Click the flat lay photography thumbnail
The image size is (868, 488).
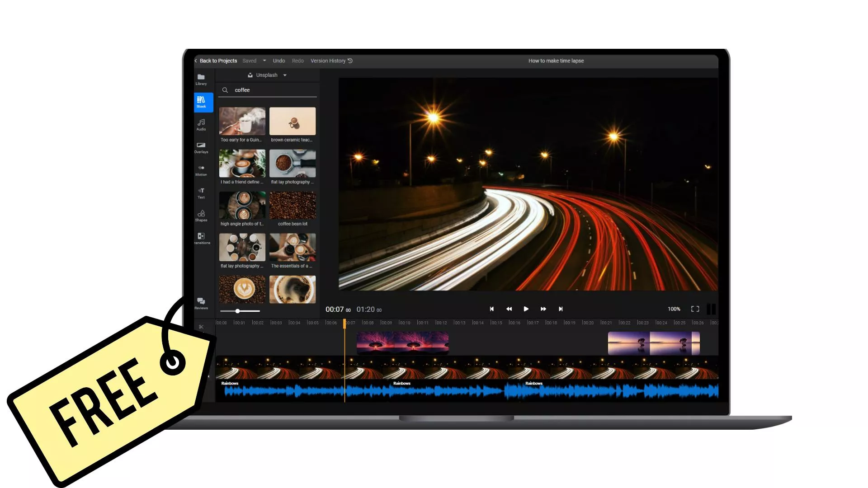(292, 164)
